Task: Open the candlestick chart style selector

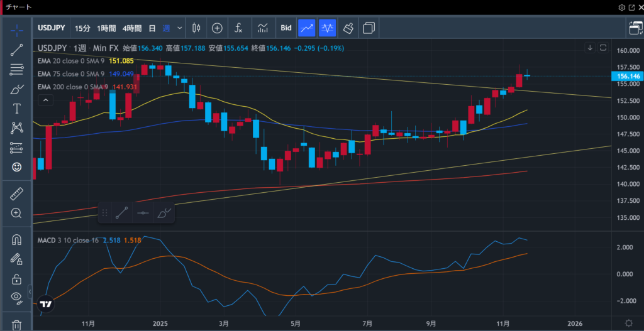Action: click(196, 28)
